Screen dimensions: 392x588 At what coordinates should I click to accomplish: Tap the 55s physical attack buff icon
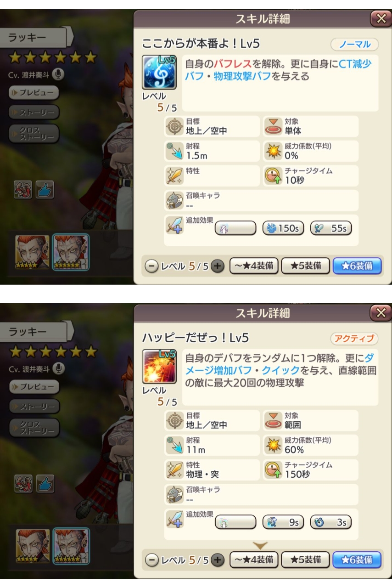[331, 228]
